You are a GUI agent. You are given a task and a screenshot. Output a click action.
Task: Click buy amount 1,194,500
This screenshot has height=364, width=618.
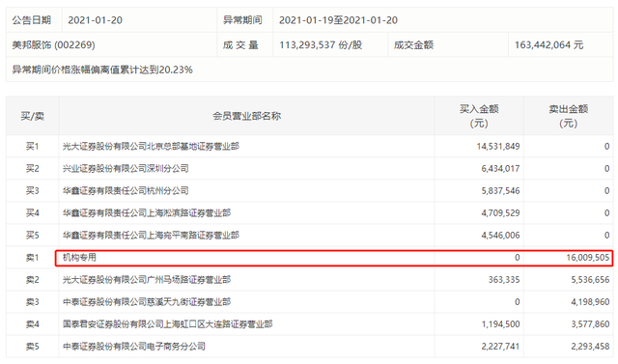coord(500,324)
